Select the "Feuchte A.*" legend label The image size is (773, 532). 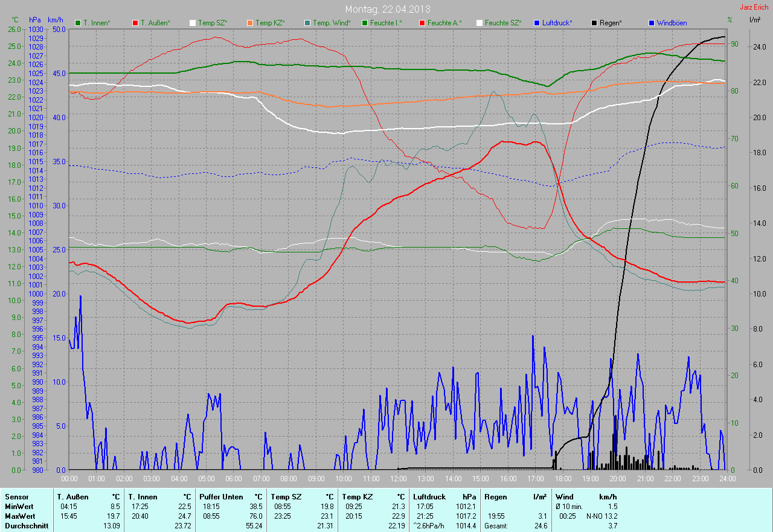pyautogui.click(x=444, y=23)
